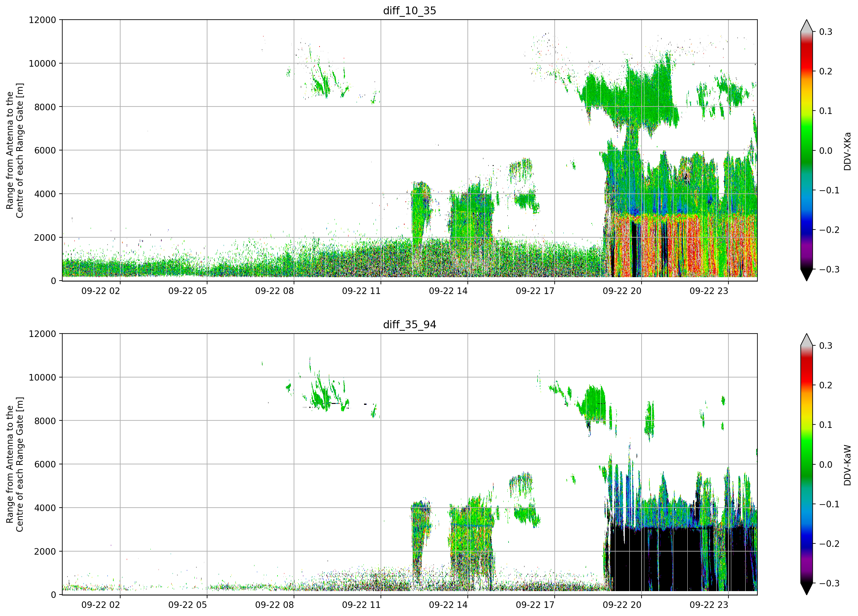
Task: Click the diff_10_35 plot title
Action: click(x=410, y=11)
